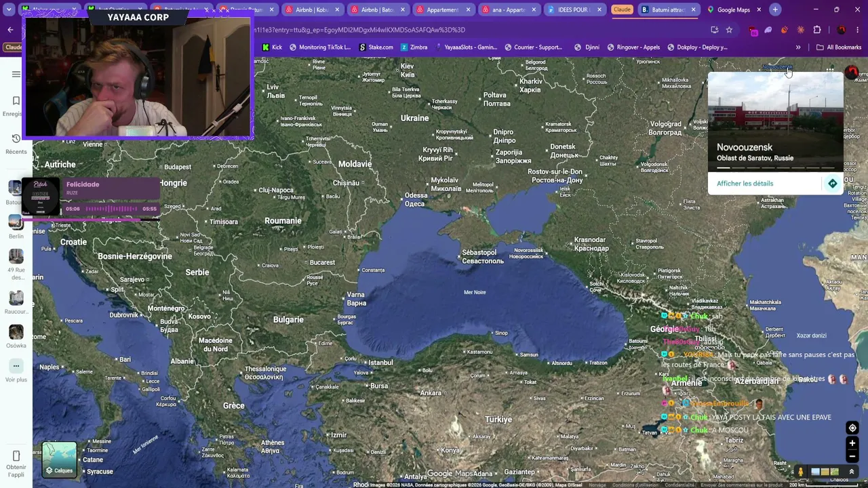
Task: Select the first imagery thumbnail in strip
Action: 816,472
